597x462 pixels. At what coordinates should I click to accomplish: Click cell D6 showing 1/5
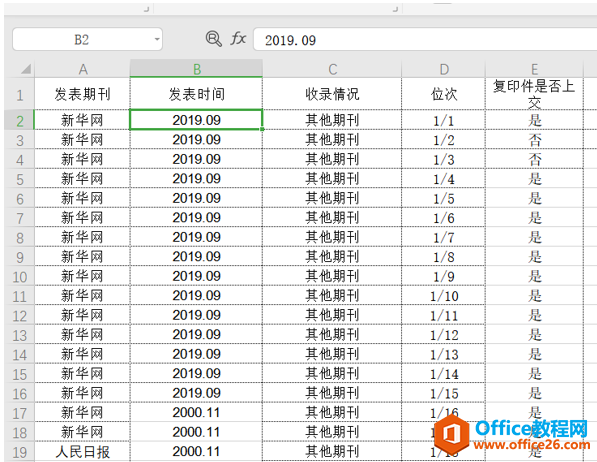pyautogui.click(x=444, y=198)
